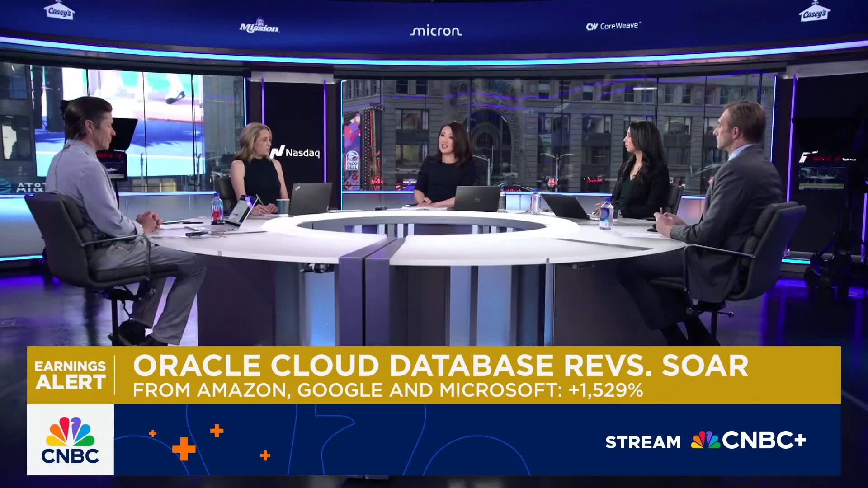The height and width of the screenshot is (488, 868).
Task: Click the Micron logo overhead
Action: click(436, 31)
